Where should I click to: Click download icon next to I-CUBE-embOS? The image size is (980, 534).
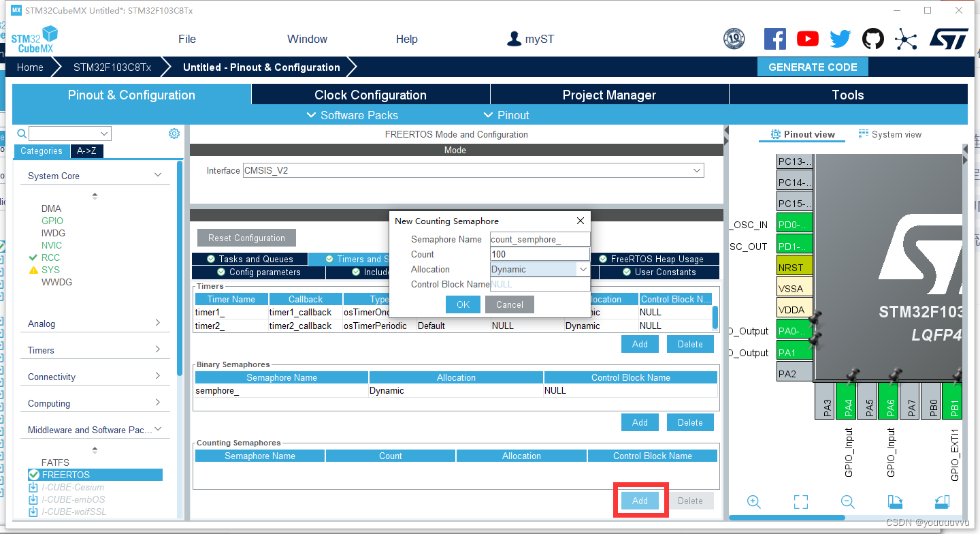click(33, 499)
